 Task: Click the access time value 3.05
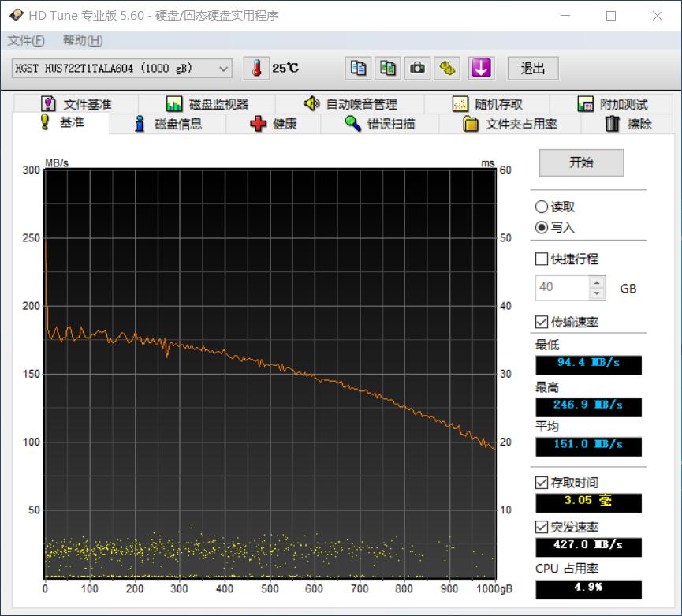(x=588, y=502)
